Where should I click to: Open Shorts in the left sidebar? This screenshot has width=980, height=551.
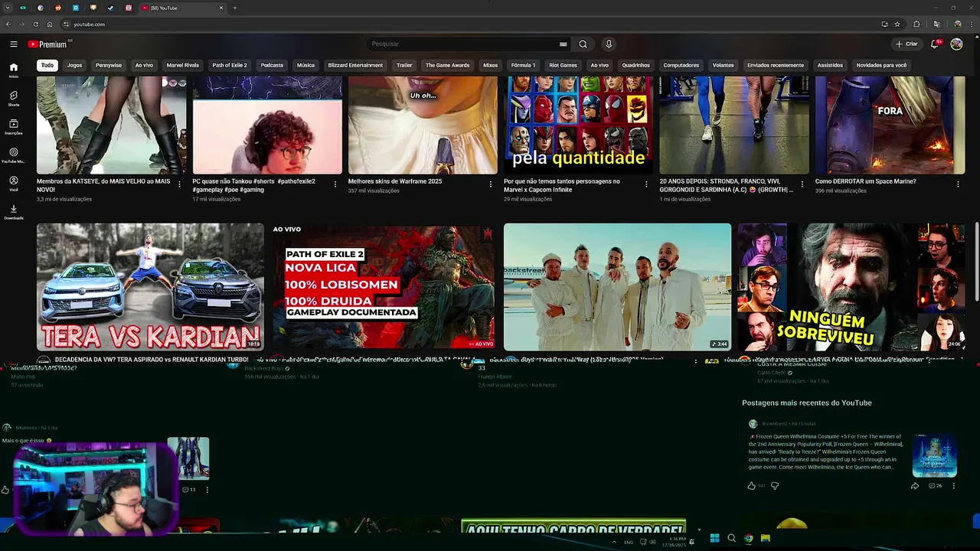pos(14,98)
